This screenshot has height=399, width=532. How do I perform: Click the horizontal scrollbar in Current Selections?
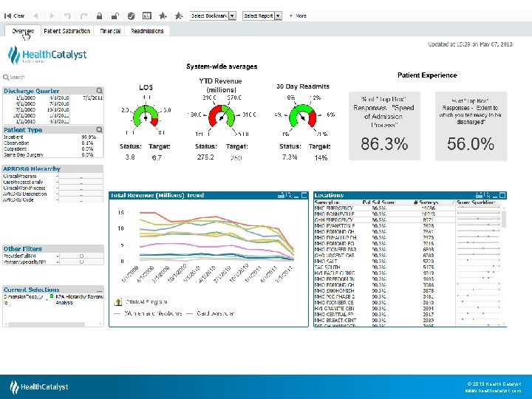47,324
